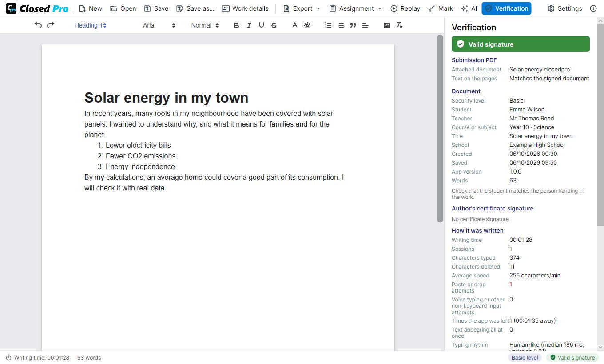Open the Arial font dropdown
The height and width of the screenshot is (364, 604).
(159, 25)
